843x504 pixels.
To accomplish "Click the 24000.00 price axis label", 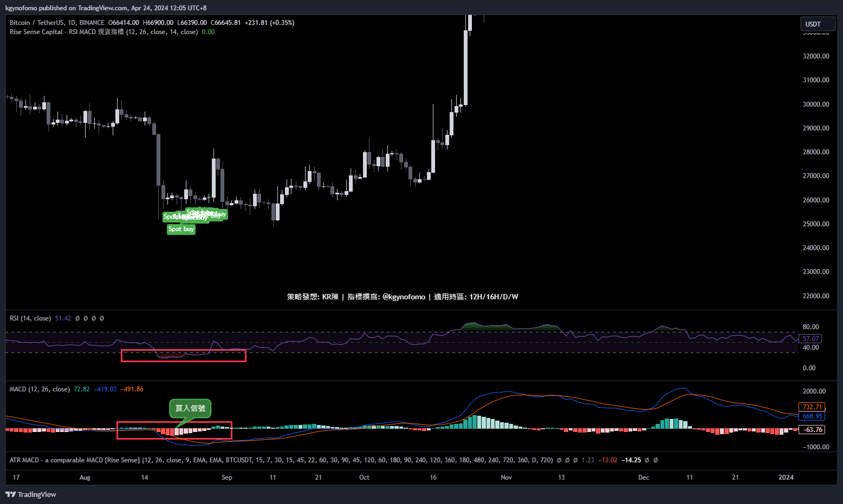I will (x=816, y=248).
